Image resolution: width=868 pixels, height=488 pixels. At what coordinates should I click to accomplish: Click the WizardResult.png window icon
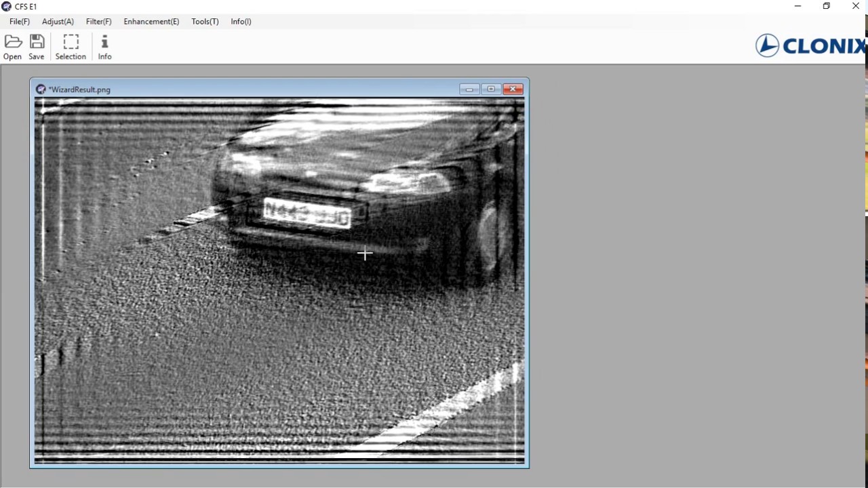[41, 89]
